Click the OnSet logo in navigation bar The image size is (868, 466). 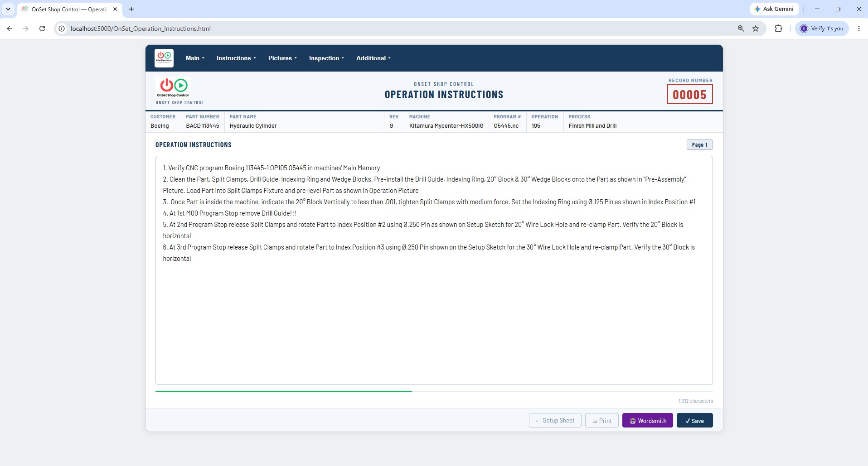pos(164,58)
